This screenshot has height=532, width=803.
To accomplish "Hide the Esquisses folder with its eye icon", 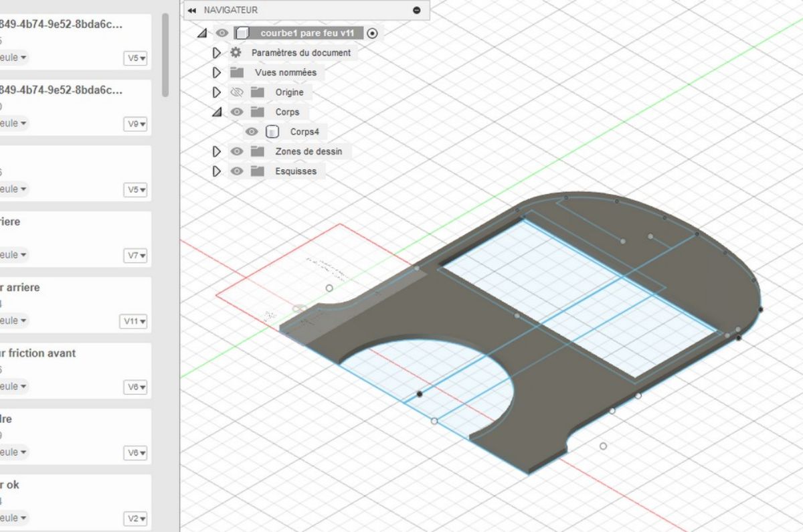I will [237, 171].
